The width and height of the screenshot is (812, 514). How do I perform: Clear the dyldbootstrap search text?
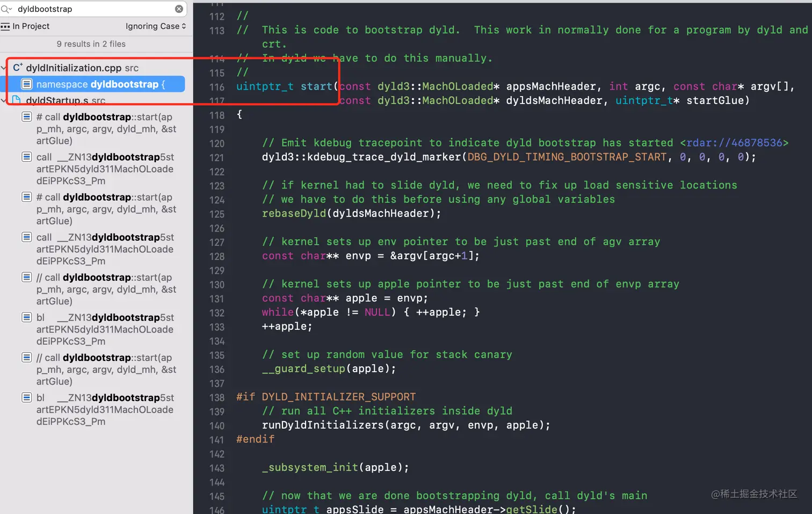(x=179, y=9)
